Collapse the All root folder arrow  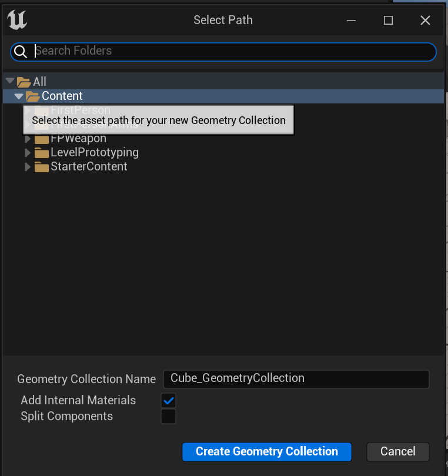10,81
